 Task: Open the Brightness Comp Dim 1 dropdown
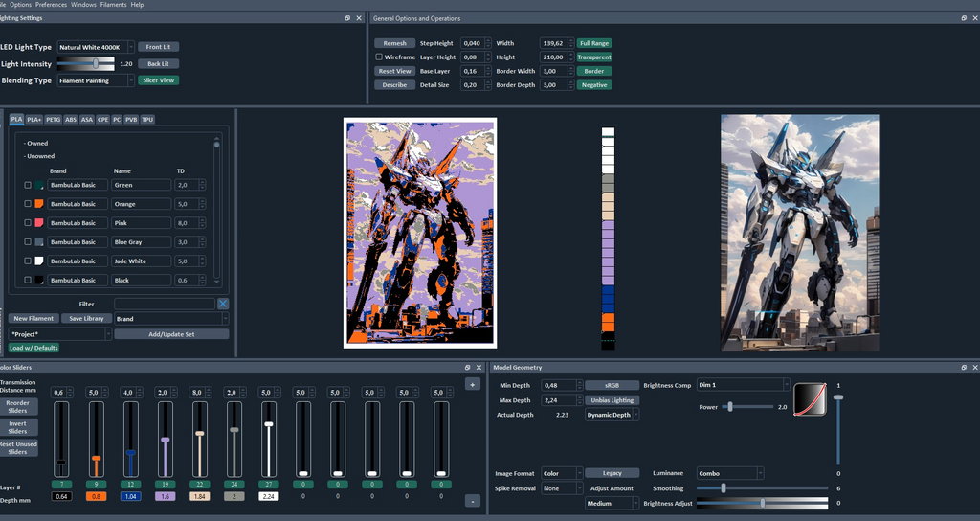pos(743,385)
